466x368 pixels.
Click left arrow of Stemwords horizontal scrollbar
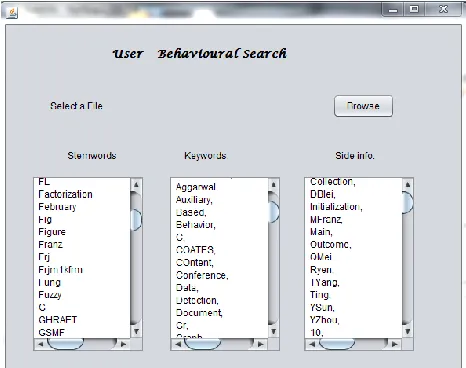(x=40, y=344)
